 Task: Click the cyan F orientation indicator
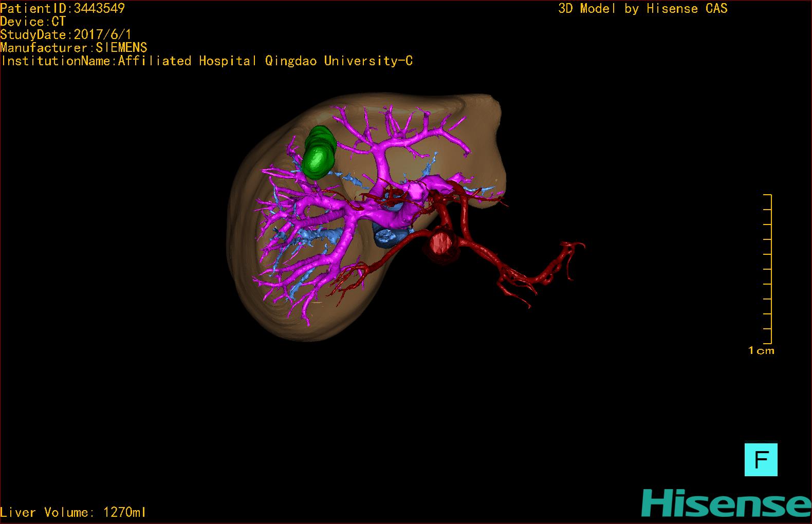point(761,460)
